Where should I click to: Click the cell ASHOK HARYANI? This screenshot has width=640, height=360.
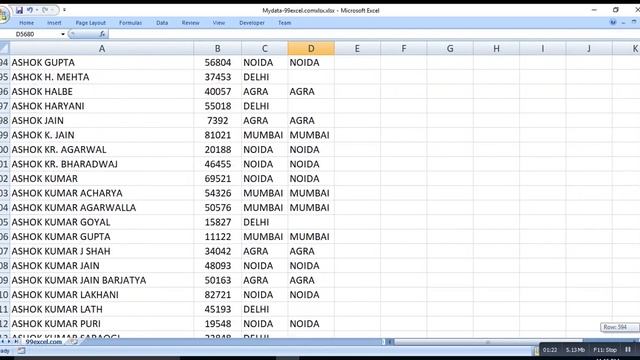[x=102, y=106]
